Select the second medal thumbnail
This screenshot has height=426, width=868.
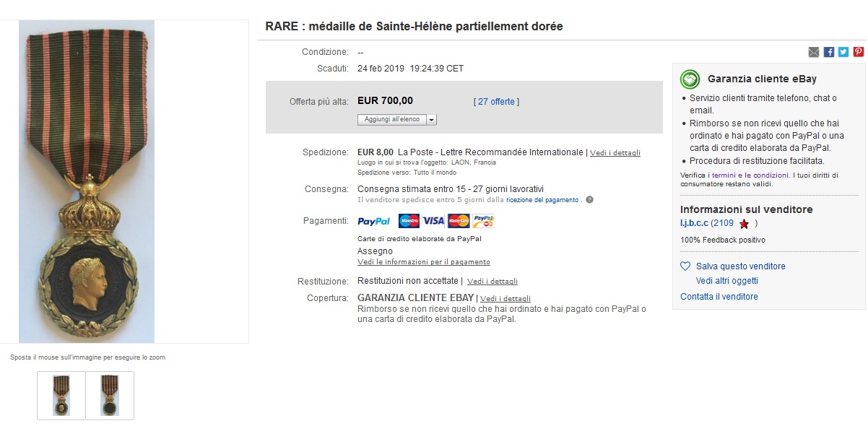point(110,396)
